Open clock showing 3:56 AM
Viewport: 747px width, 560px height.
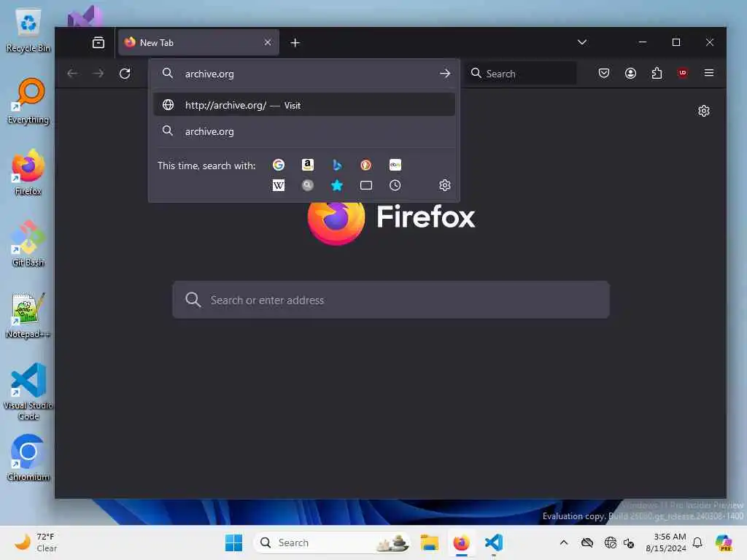[665, 542]
